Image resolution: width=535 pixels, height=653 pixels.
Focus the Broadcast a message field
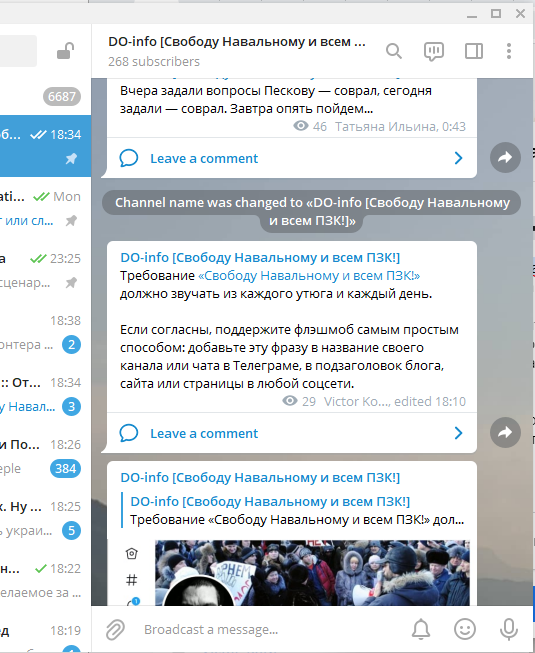coord(271,630)
